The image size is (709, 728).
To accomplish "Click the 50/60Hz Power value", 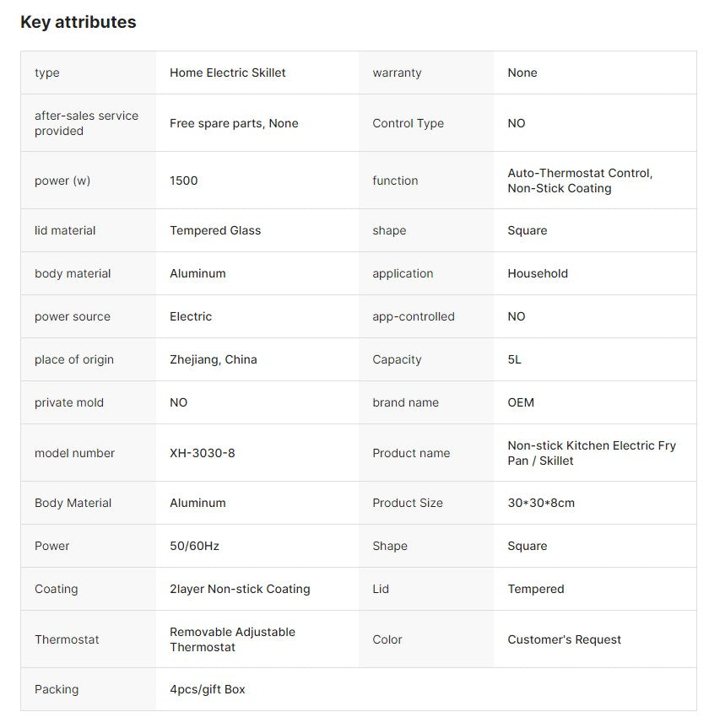I will tap(195, 546).
